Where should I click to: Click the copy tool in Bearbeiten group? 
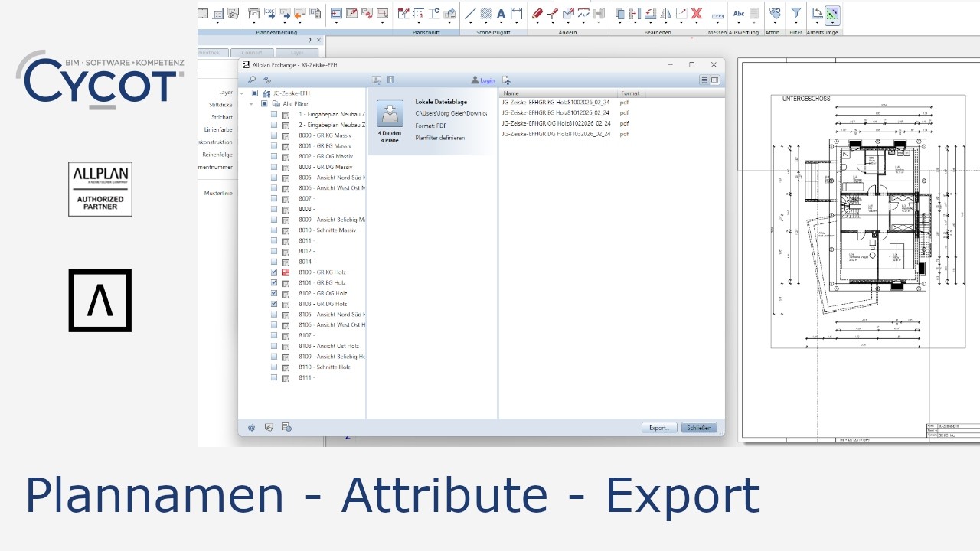coord(620,13)
